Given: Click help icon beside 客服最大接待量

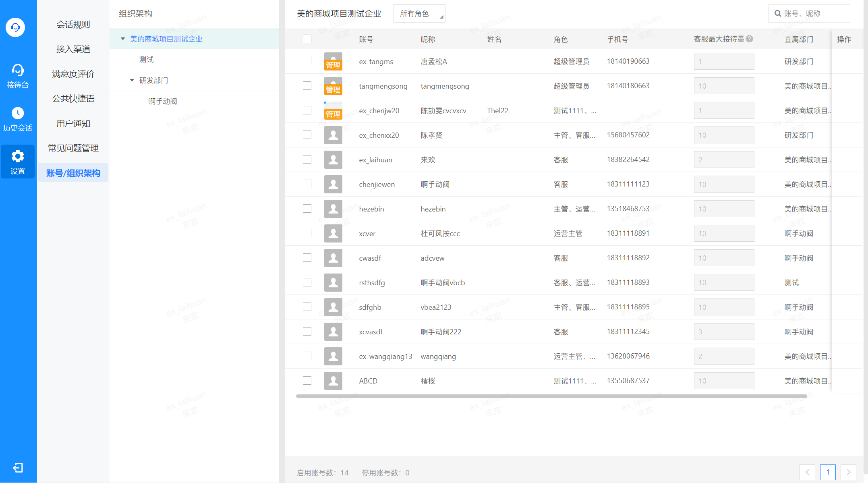Looking at the screenshot, I should (x=750, y=39).
